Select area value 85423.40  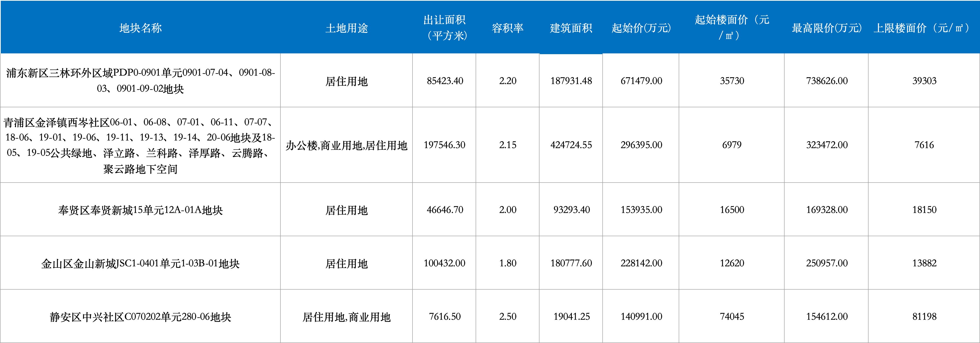[x=445, y=81]
